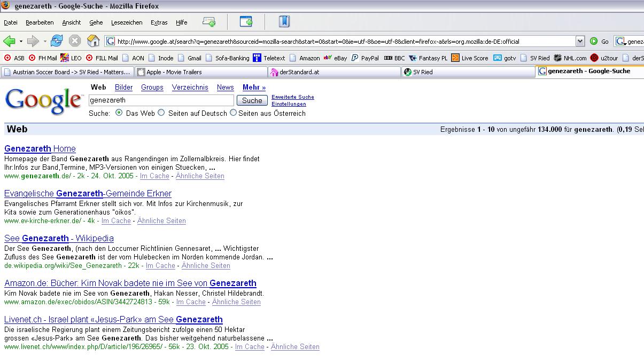Open the search engine selector dropdown
This screenshot has width=644, height=356.
point(621,41)
